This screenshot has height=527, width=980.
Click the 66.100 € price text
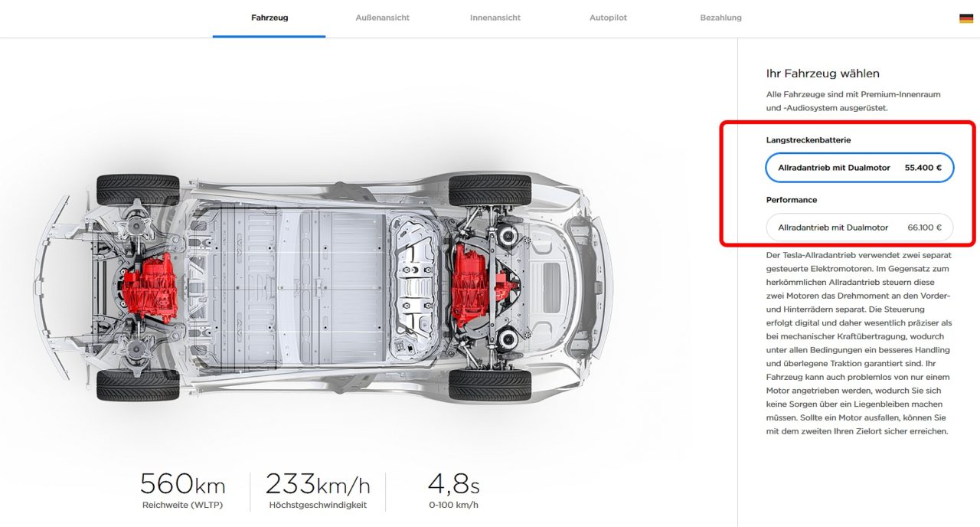925,227
